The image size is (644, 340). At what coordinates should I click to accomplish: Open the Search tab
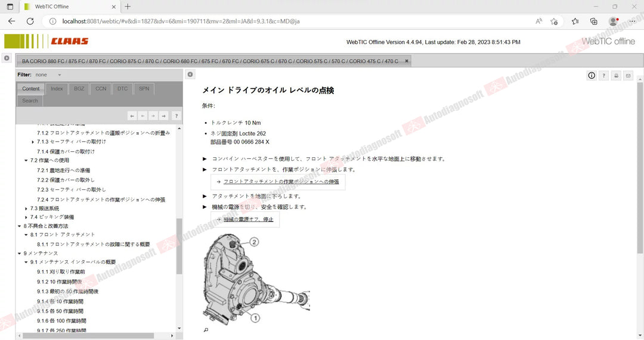30,101
